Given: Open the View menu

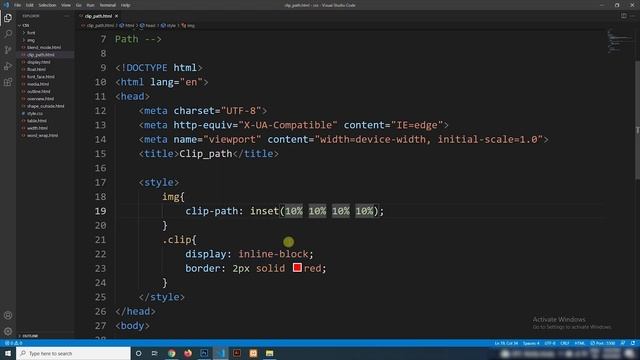Looking at the screenshot, I should pyautogui.click(x=66, y=5).
